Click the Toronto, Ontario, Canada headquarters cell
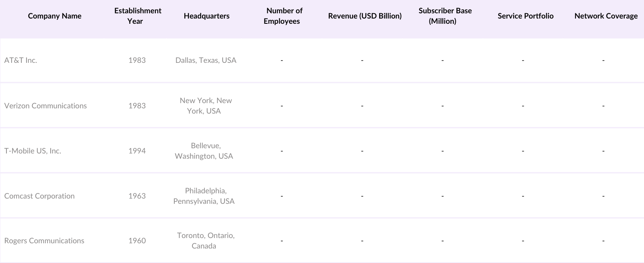This screenshot has width=644, height=263. pyautogui.click(x=205, y=241)
